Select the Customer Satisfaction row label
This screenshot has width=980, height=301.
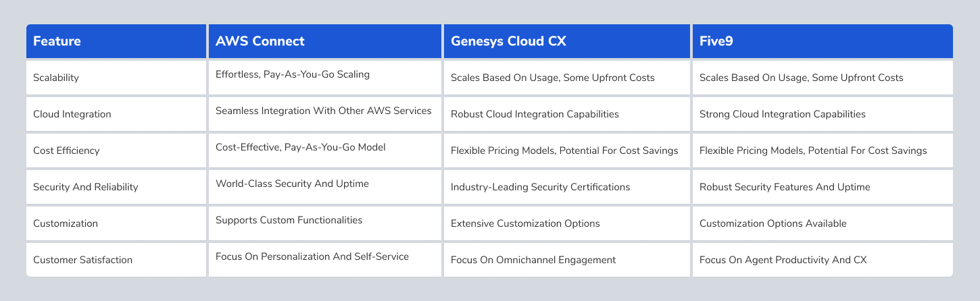(x=82, y=260)
